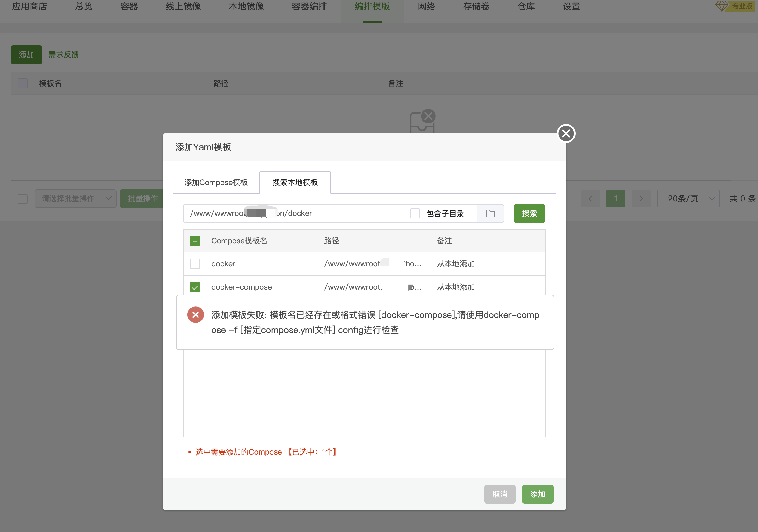Click 取消 in the dialog footer

(499, 494)
